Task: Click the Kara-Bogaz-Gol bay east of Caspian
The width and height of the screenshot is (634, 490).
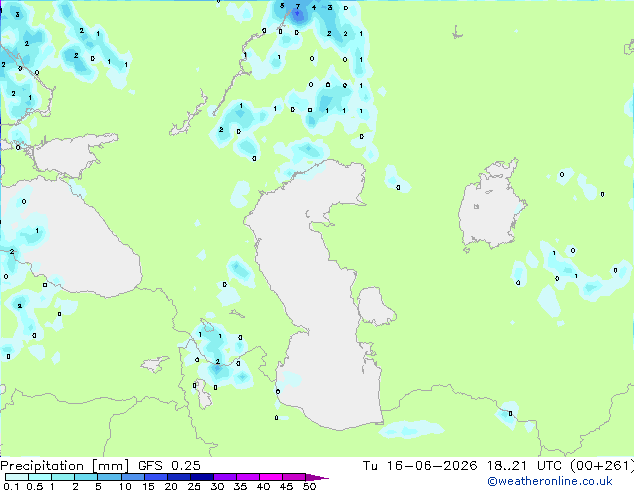Action: click(375, 306)
